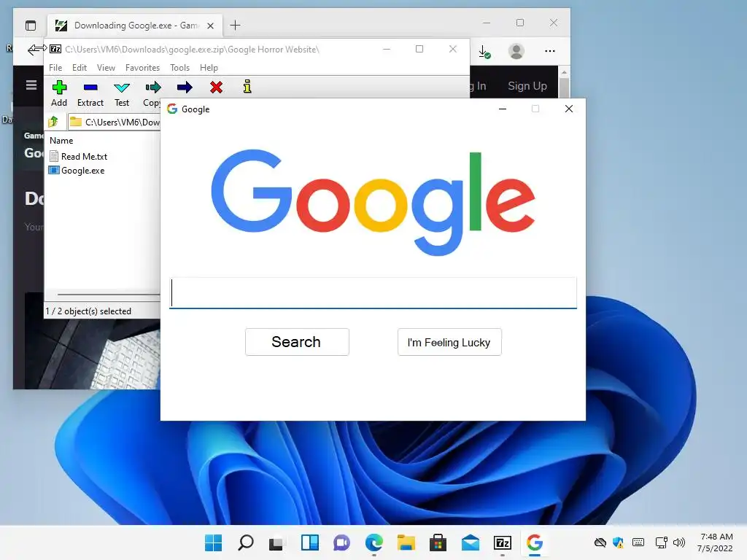The width and height of the screenshot is (747, 560).
Task: Maximize the 7-Zip window
Action: point(419,49)
